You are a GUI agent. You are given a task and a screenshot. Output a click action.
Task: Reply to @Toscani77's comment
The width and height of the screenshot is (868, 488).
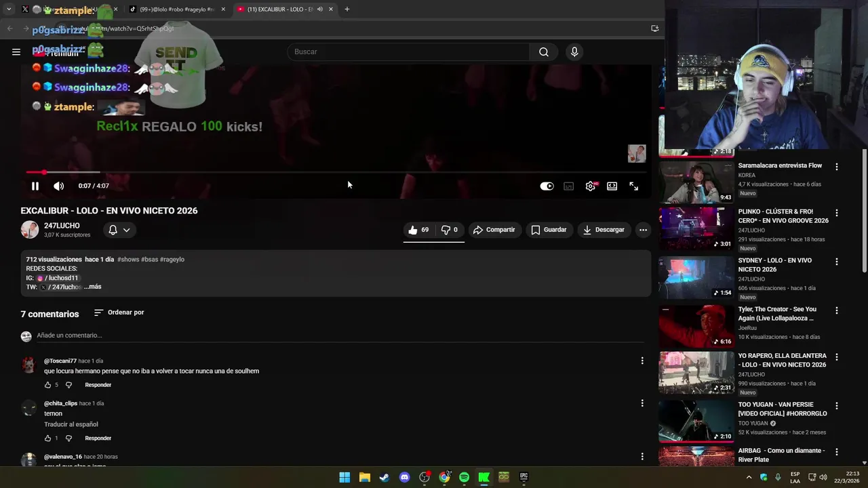98,385
